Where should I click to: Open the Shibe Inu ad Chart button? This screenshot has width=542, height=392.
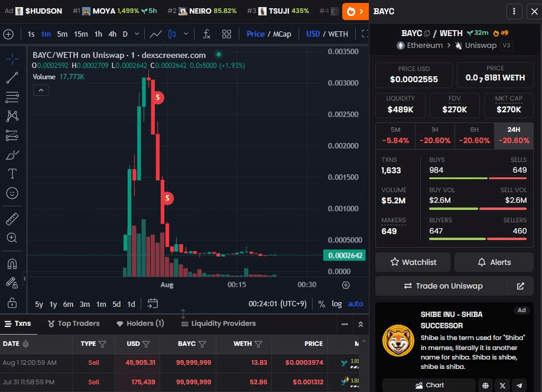429,385
